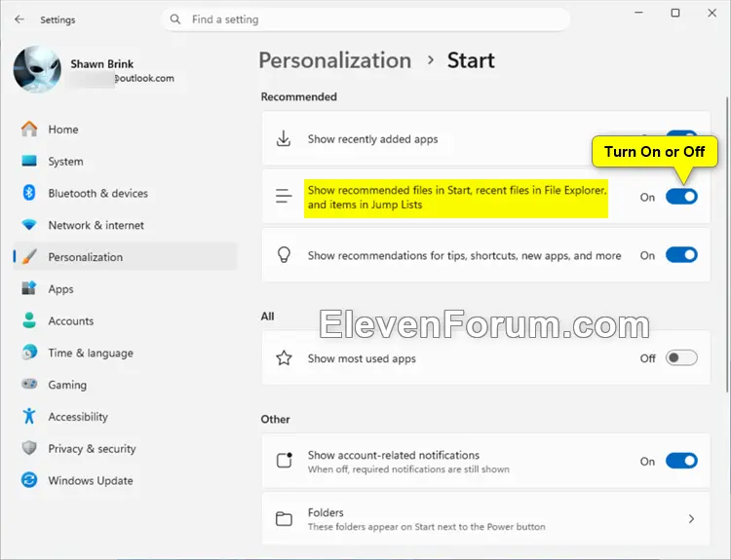
Task: Click the Show recently added apps text
Action: click(x=372, y=139)
